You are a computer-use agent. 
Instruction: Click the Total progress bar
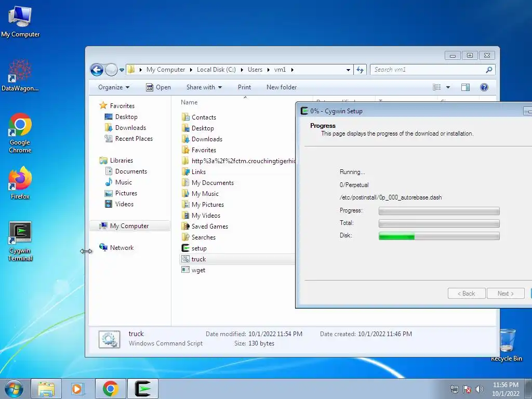(x=439, y=223)
